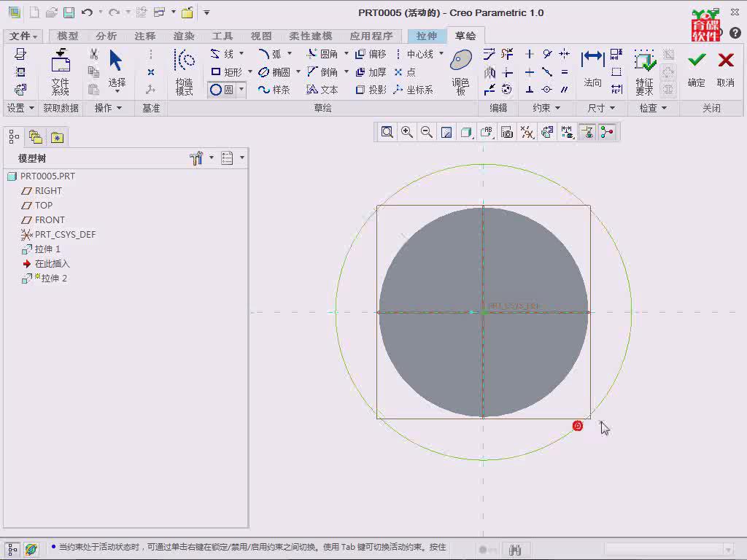This screenshot has width=747, height=560.
Task: Expand the 中心线 centerline dropdown
Action: pos(441,53)
